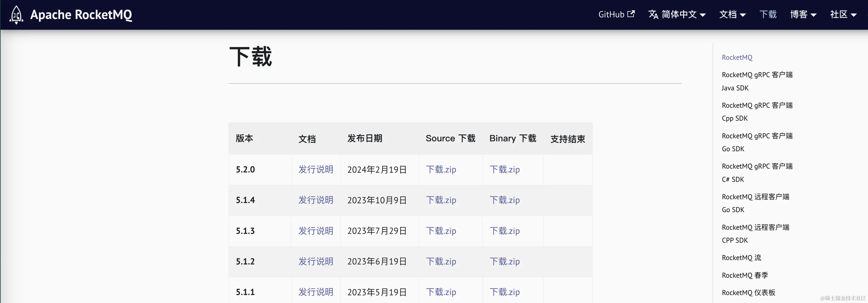
Task: Click the 下载 page heading
Action: coord(250,57)
